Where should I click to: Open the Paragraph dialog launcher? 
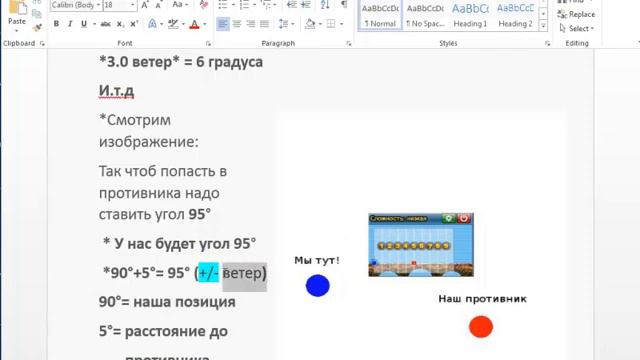349,43
